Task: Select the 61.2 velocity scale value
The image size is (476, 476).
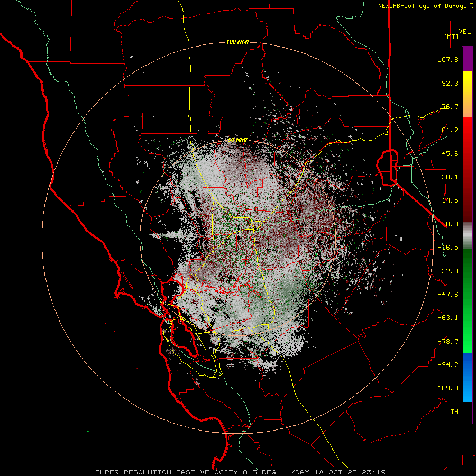Action: coord(450,130)
